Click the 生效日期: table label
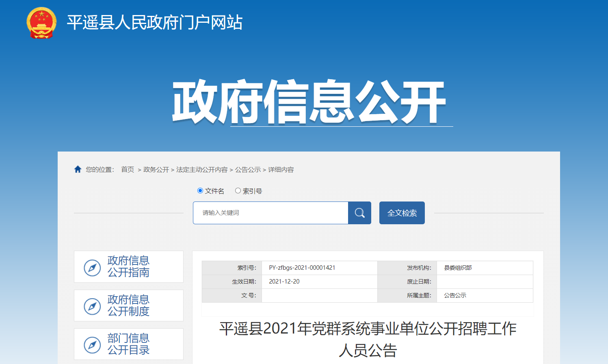608x364 pixels. 244,282
